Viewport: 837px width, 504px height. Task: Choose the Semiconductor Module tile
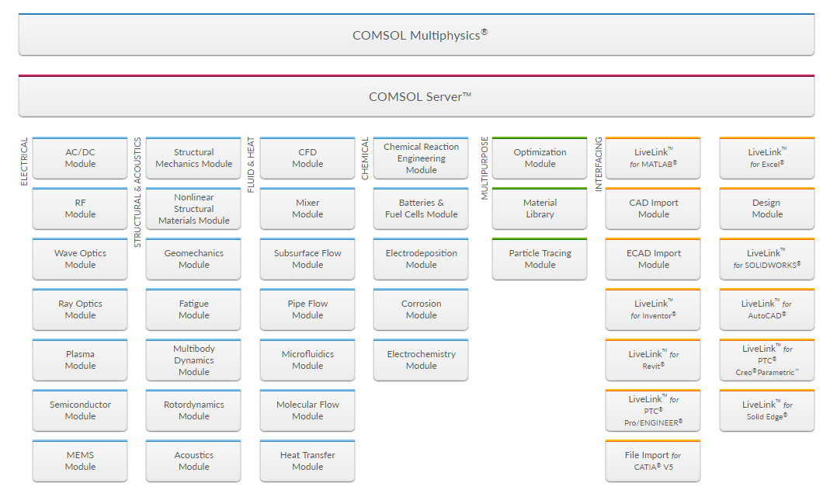pyautogui.click(x=80, y=411)
